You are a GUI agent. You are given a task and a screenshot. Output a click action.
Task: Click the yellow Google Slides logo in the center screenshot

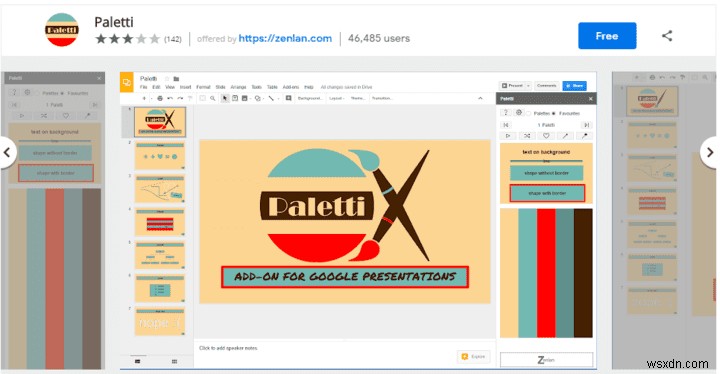(127, 83)
